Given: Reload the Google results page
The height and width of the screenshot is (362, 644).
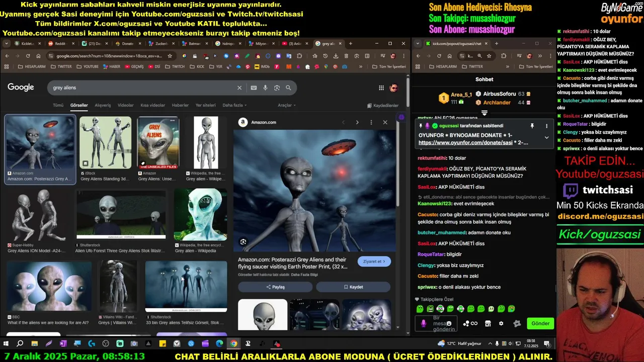Looking at the screenshot, I should [x=27, y=56].
